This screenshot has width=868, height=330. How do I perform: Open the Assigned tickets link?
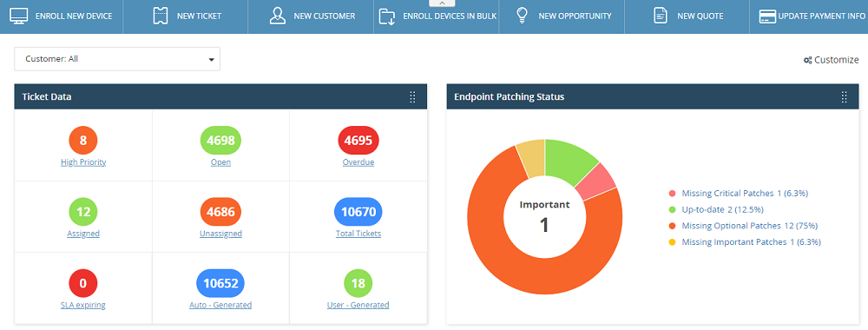[83, 233]
